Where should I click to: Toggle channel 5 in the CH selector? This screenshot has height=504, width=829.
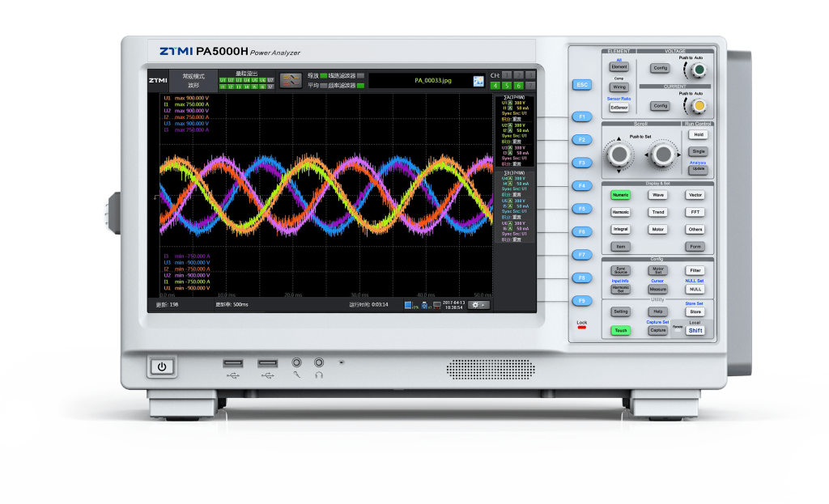508,85
